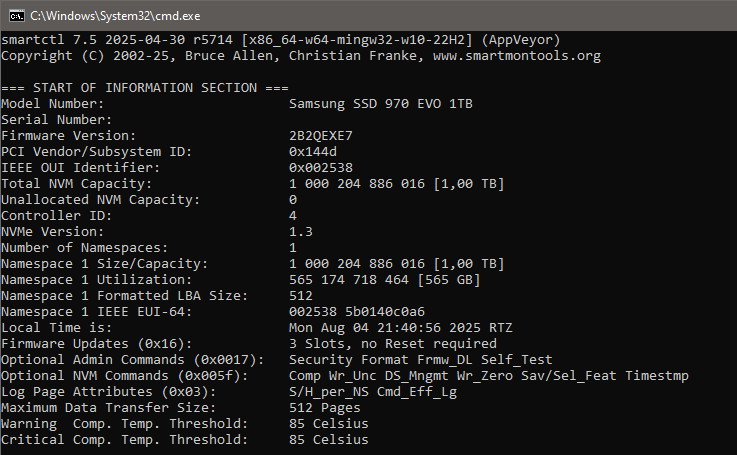The height and width of the screenshot is (455, 737).
Task: Click the NVMe Version value 1.3
Action: click(301, 232)
